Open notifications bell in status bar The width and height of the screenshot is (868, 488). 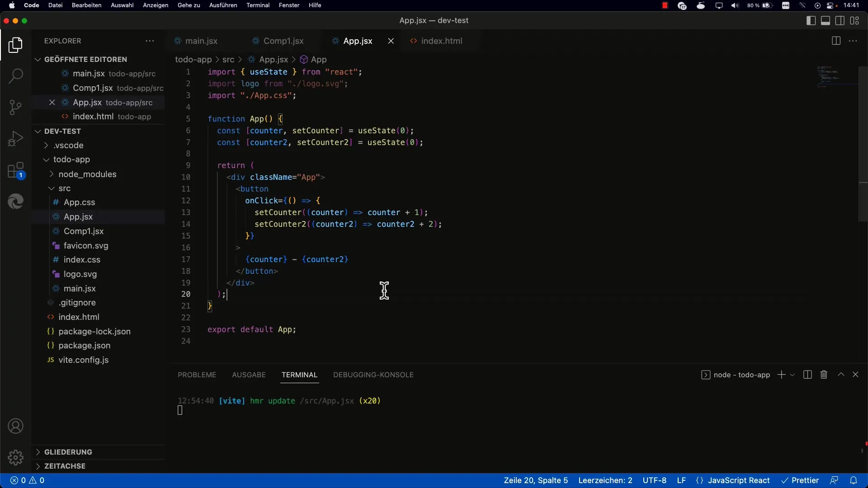point(853,480)
